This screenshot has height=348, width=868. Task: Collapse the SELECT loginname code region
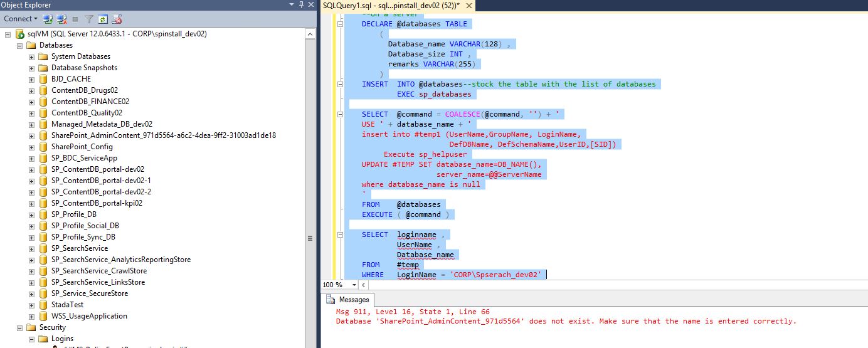(341, 235)
